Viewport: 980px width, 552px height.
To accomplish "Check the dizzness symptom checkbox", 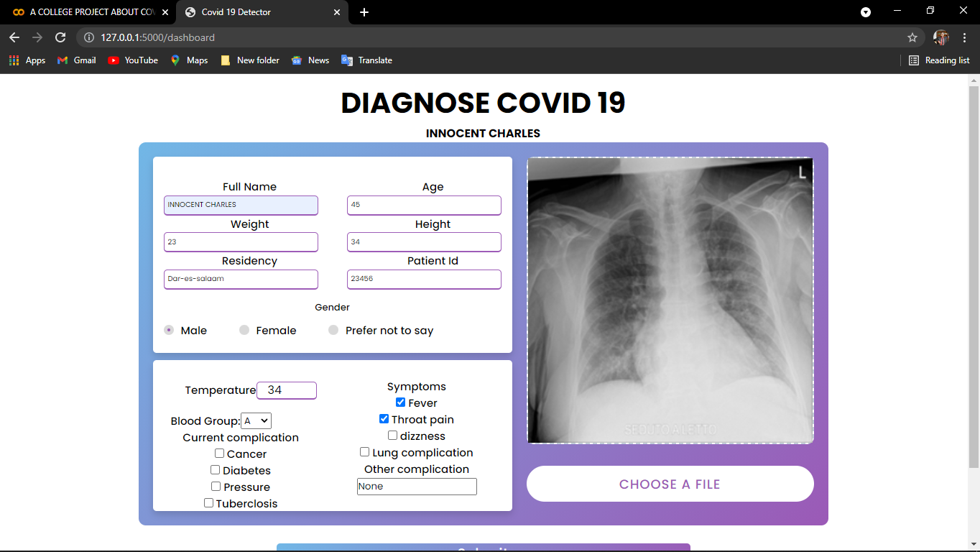I will pyautogui.click(x=393, y=436).
